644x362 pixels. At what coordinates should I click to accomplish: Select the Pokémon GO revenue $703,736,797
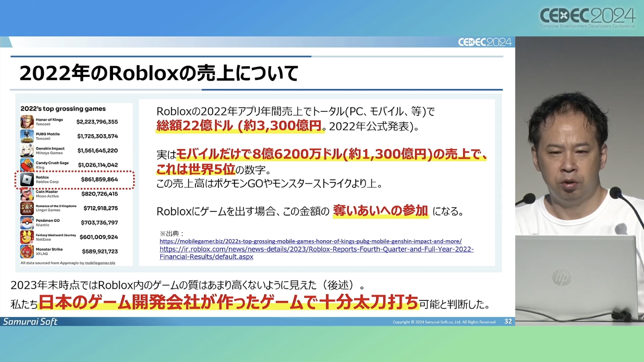pyautogui.click(x=100, y=223)
